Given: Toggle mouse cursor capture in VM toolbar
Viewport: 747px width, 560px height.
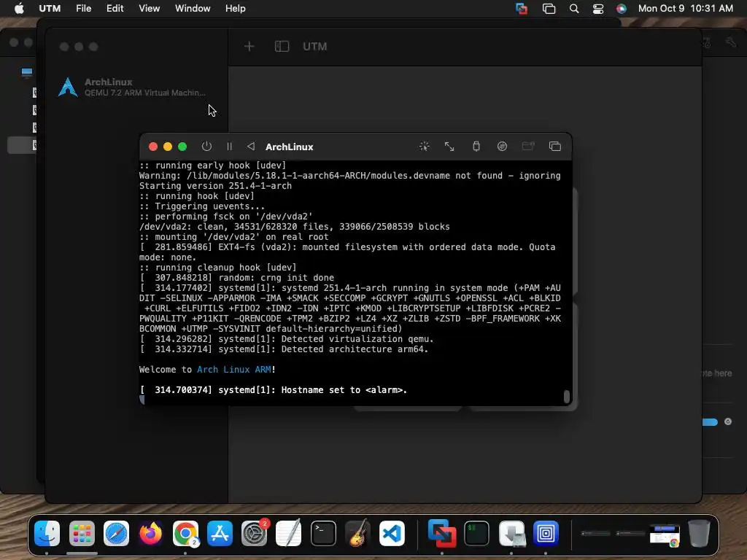Looking at the screenshot, I should tap(424, 146).
